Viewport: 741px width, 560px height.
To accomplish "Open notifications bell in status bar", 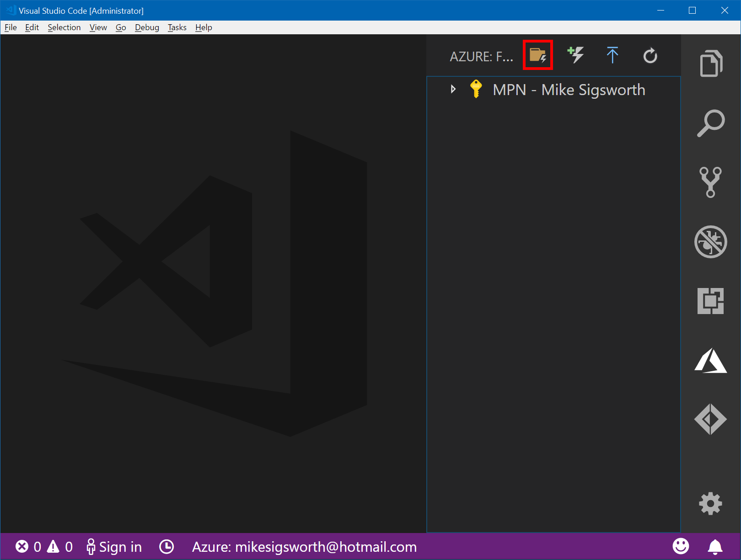I will coord(715,547).
